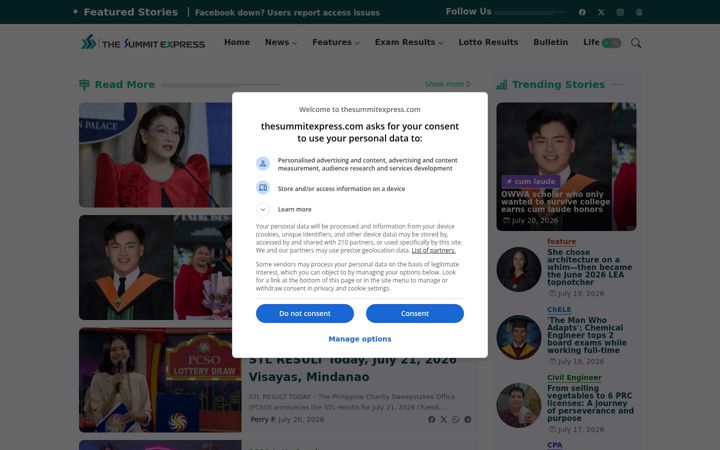The image size is (720, 450).
Task: Click the cum laude tag label
Action: point(531,181)
